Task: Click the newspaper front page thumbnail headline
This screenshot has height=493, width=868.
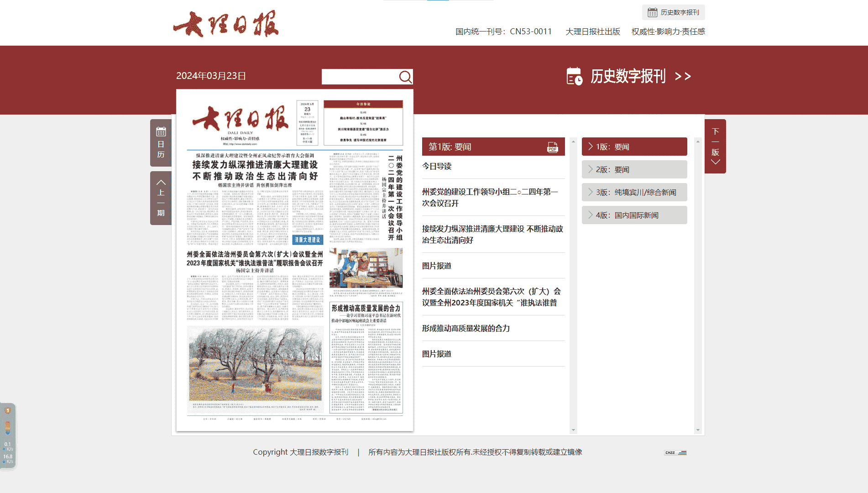Action: click(x=255, y=170)
